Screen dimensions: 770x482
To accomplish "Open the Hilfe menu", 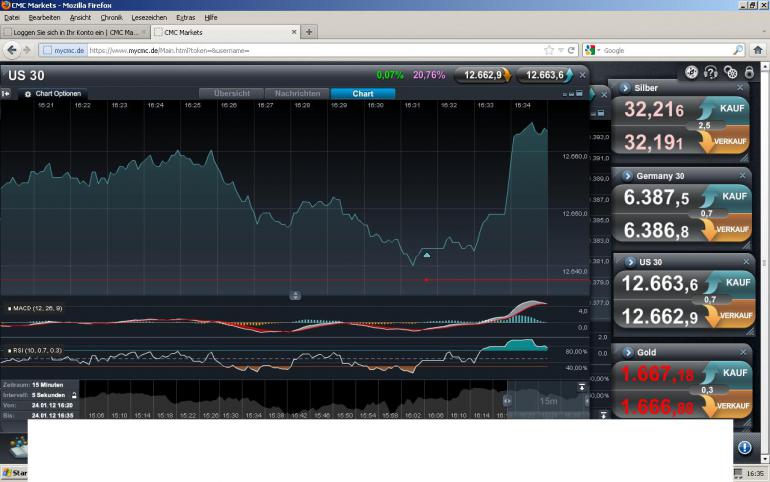I will tap(211, 18).
